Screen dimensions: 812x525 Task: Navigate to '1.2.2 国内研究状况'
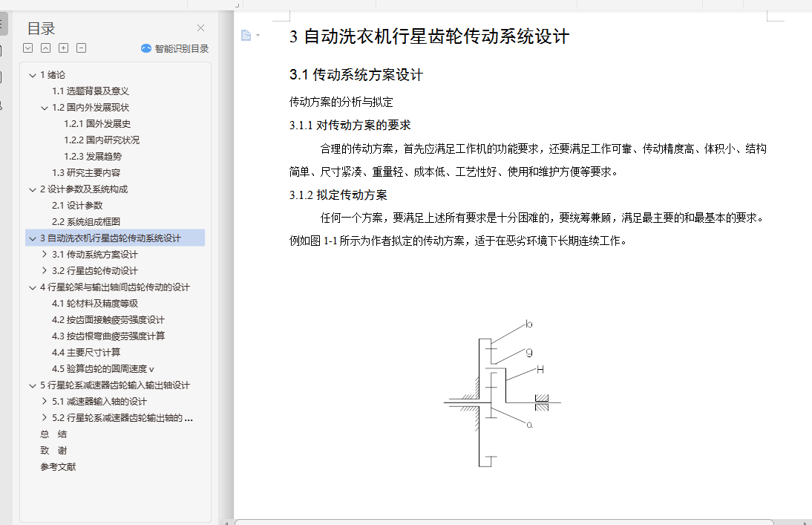(102, 140)
